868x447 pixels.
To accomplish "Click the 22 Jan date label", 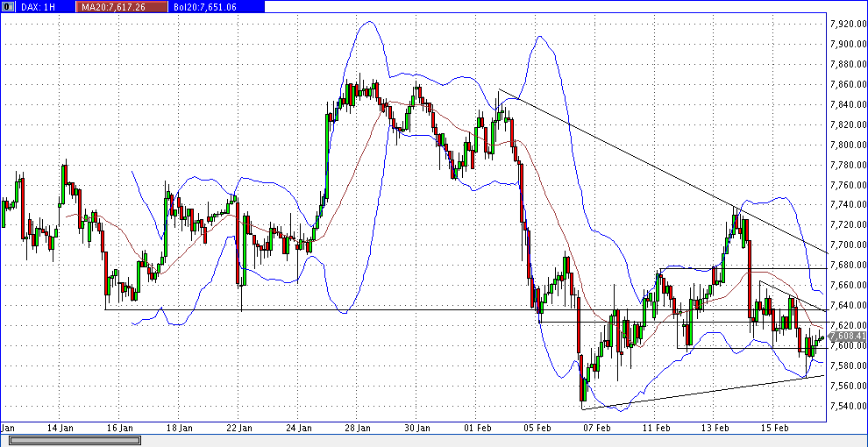I will 238,428.
